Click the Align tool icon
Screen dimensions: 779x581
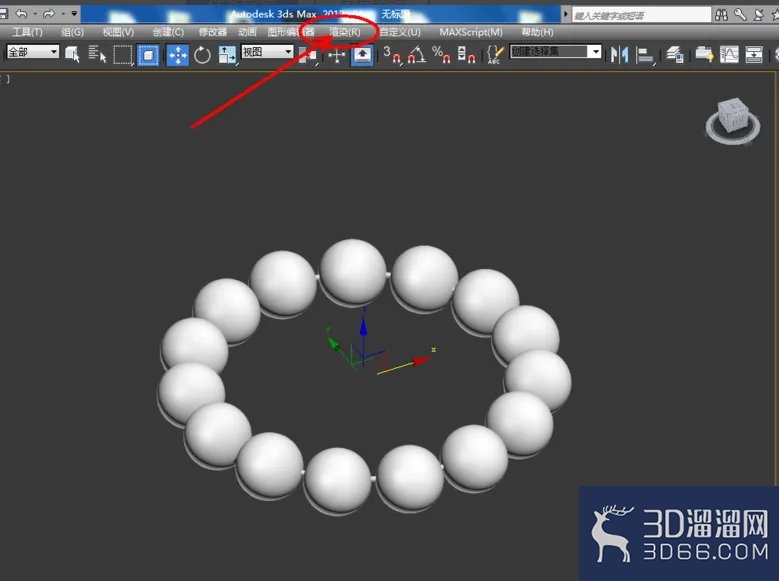point(645,55)
